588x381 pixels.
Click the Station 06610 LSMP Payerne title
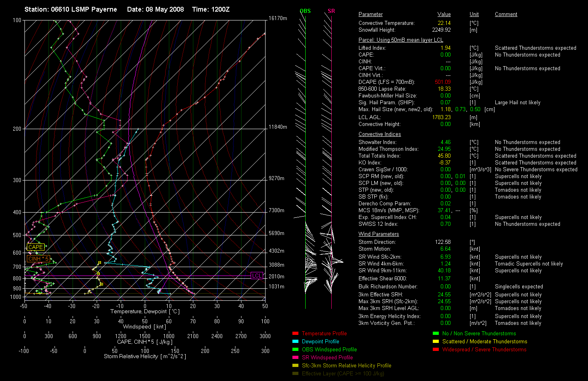pos(71,9)
